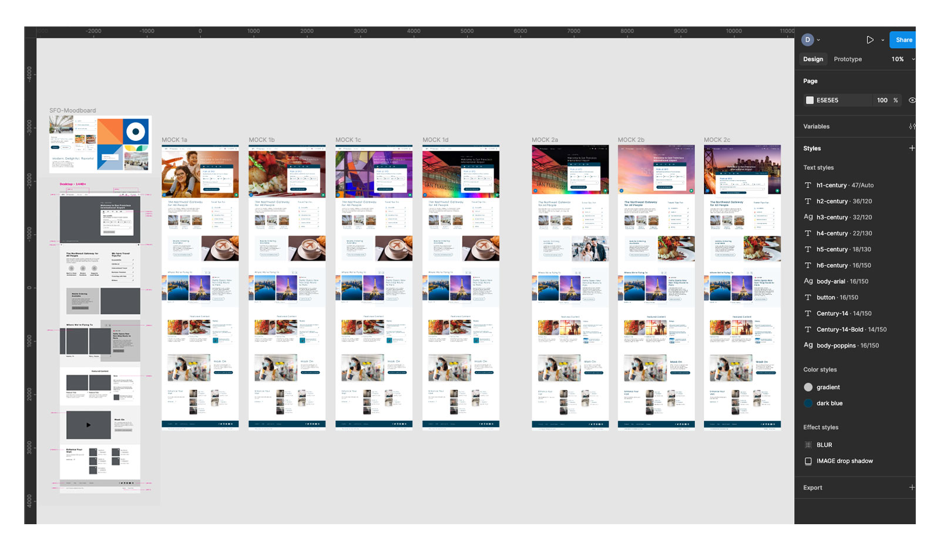The image size is (940, 560).
Task: Click the Export section label
Action: (x=813, y=488)
